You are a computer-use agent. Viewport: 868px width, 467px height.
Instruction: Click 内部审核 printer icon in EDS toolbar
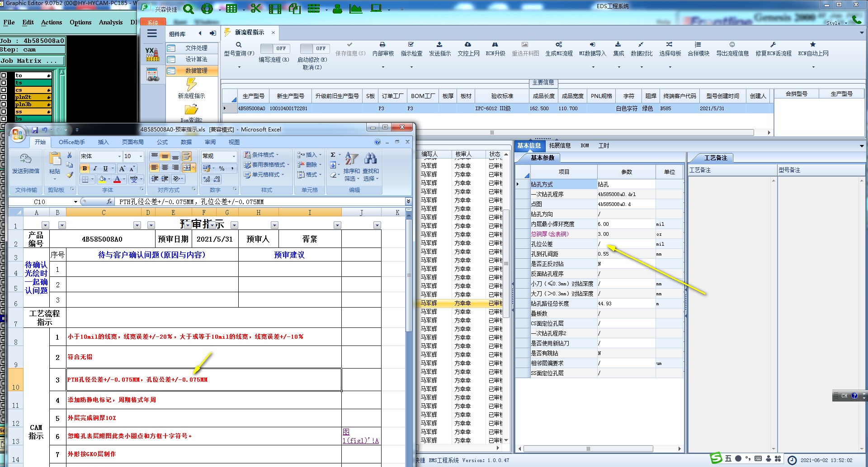coord(382,45)
